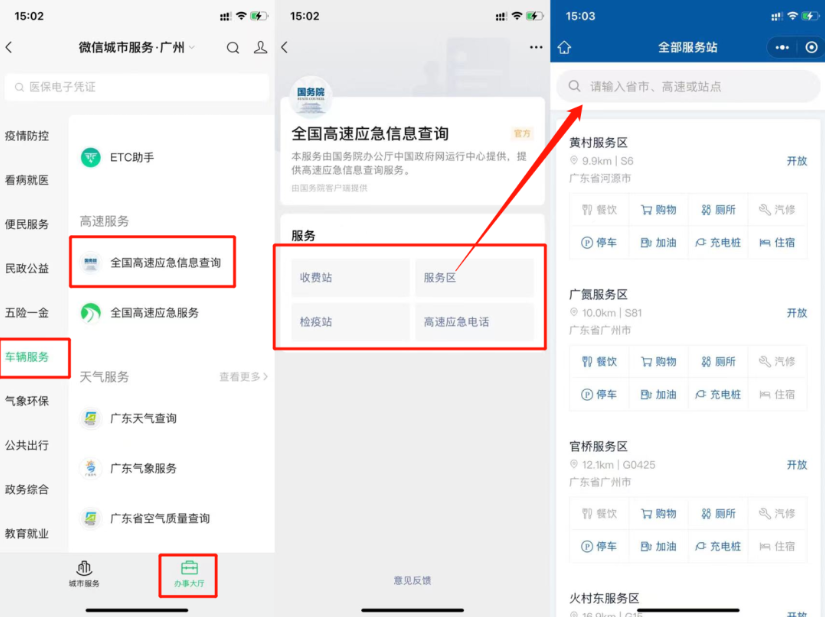Go back from the WeChat City Services page
This screenshot has height=622, width=825.
[9, 47]
